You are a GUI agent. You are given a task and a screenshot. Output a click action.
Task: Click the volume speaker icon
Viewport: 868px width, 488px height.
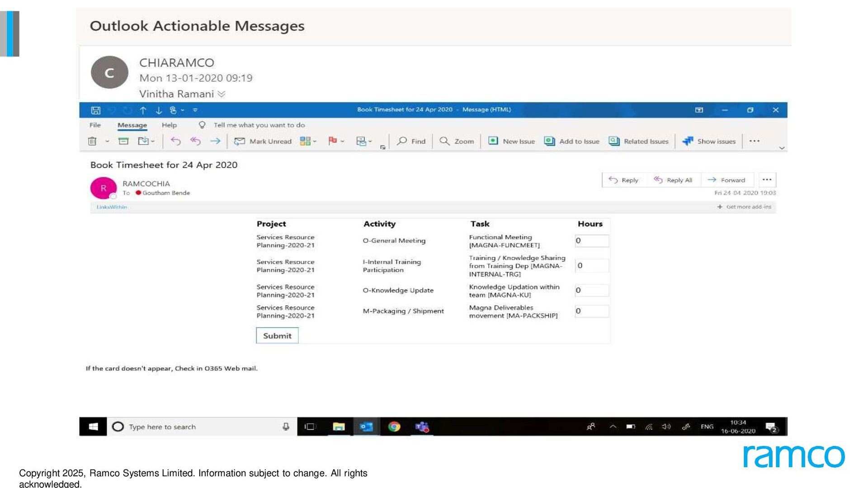[666, 427]
